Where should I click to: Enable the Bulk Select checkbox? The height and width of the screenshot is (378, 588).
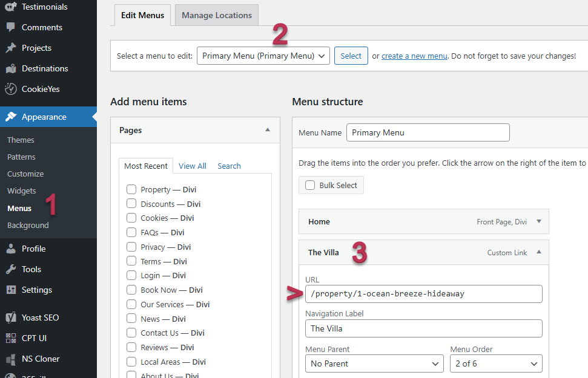pyautogui.click(x=310, y=185)
